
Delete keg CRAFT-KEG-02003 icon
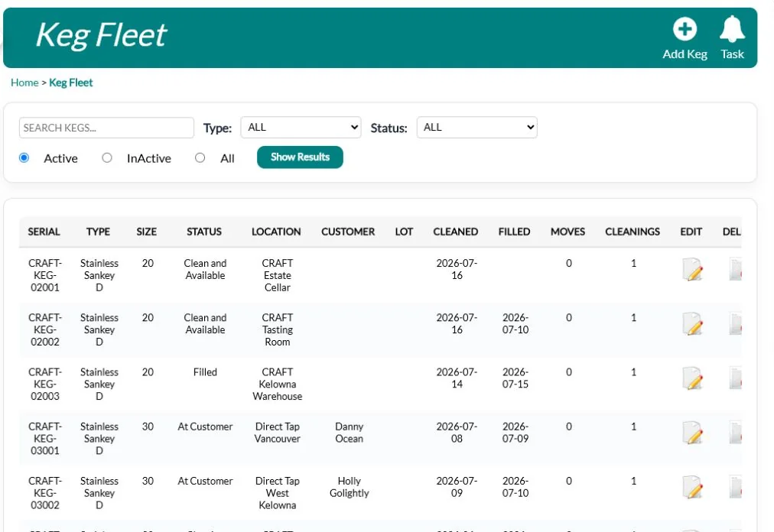[736, 378]
